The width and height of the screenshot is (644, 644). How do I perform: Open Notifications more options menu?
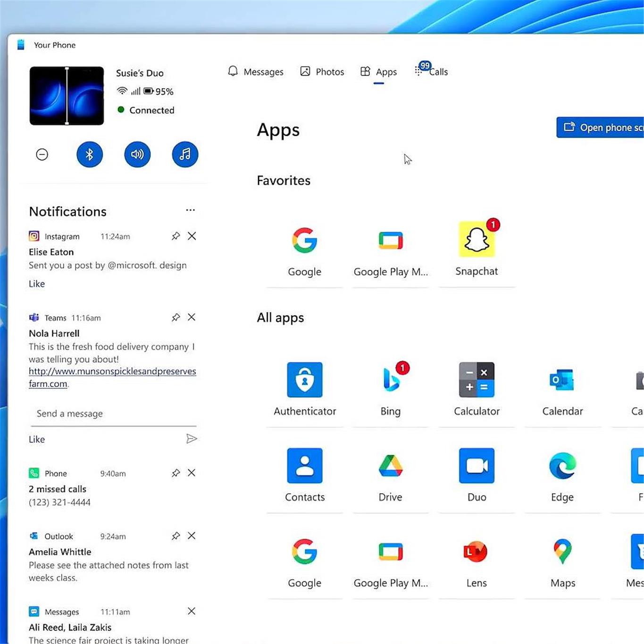tap(190, 210)
